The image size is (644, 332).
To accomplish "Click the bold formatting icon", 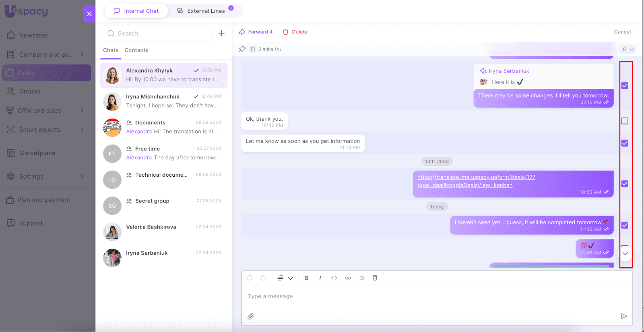I will (306, 278).
